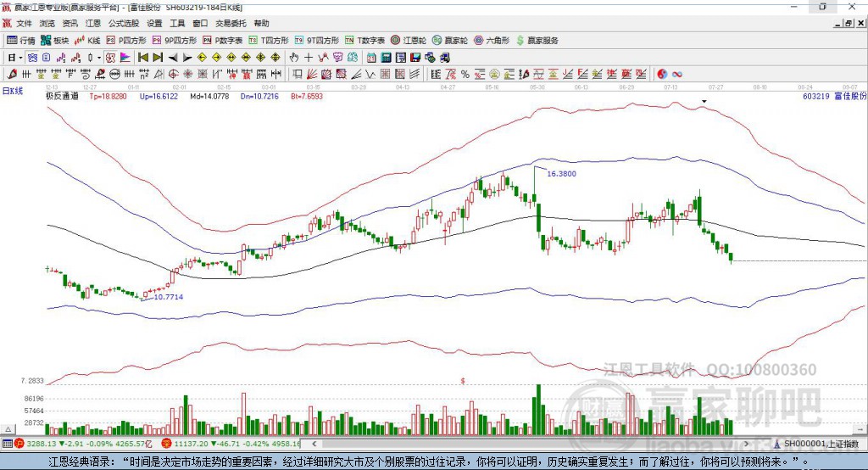
Task: Click the up triangle above the volume axis
Action: coord(8,429)
